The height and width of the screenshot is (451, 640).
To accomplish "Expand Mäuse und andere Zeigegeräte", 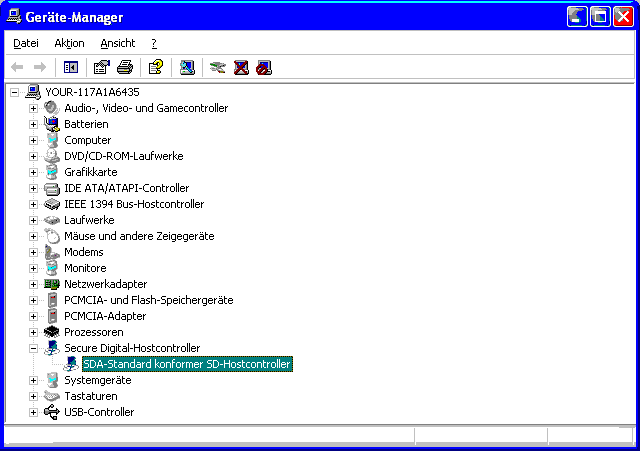I will 33,236.
